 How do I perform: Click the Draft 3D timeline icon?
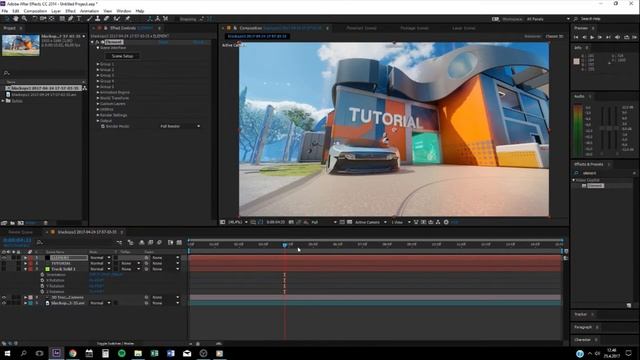coord(131,242)
